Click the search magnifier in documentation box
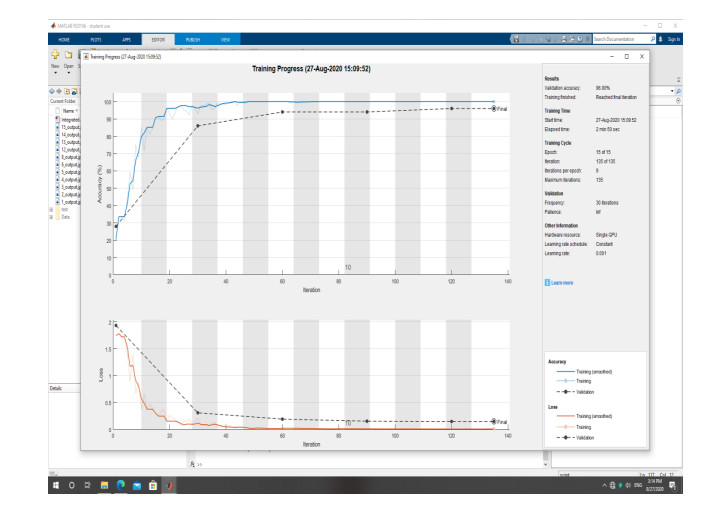Viewport: 721px width, 514px height. pyautogui.click(x=654, y=39)
